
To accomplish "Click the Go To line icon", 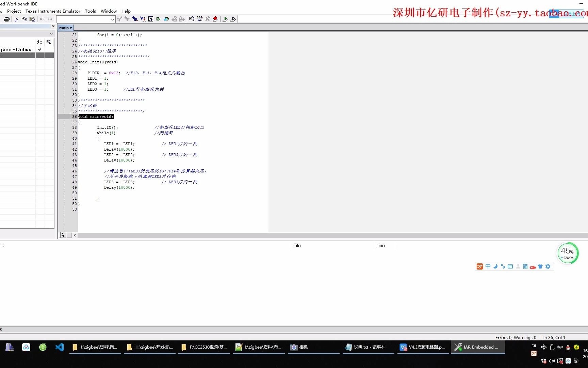I will point(151,19).
